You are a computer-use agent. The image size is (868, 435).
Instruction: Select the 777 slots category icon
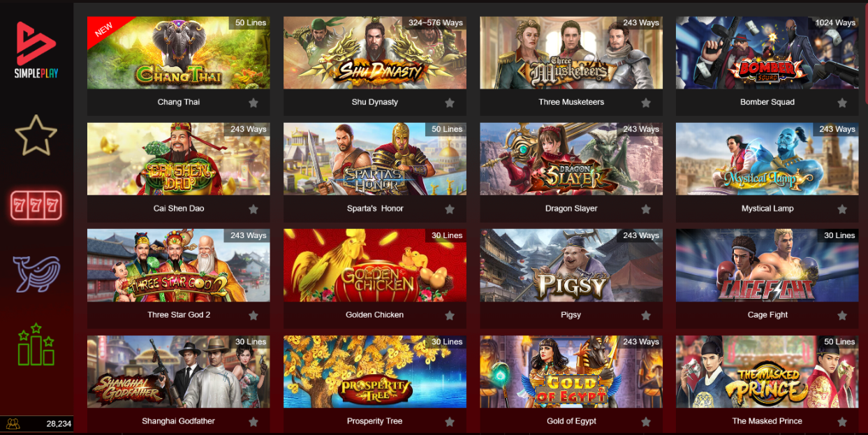coord(36,205)
